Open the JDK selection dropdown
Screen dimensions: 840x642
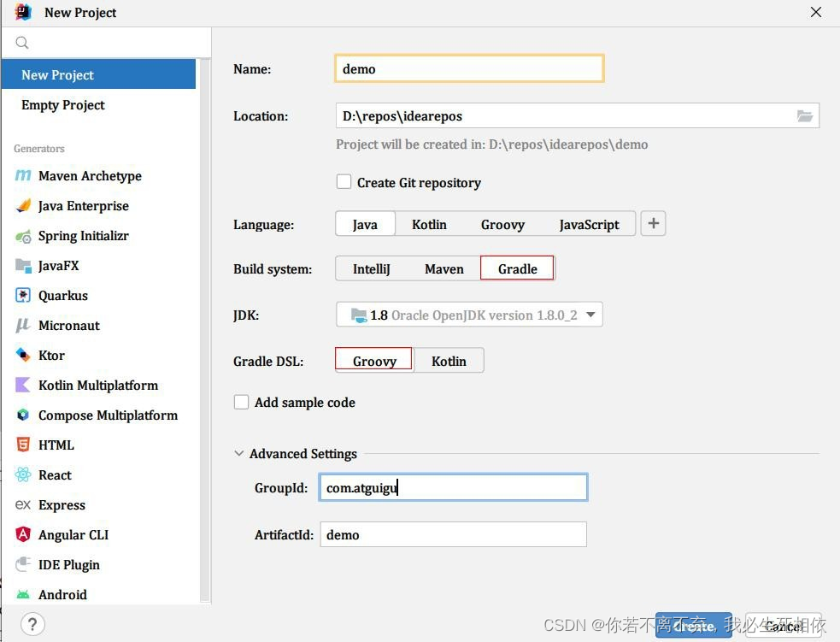click(x=590, y=314)
